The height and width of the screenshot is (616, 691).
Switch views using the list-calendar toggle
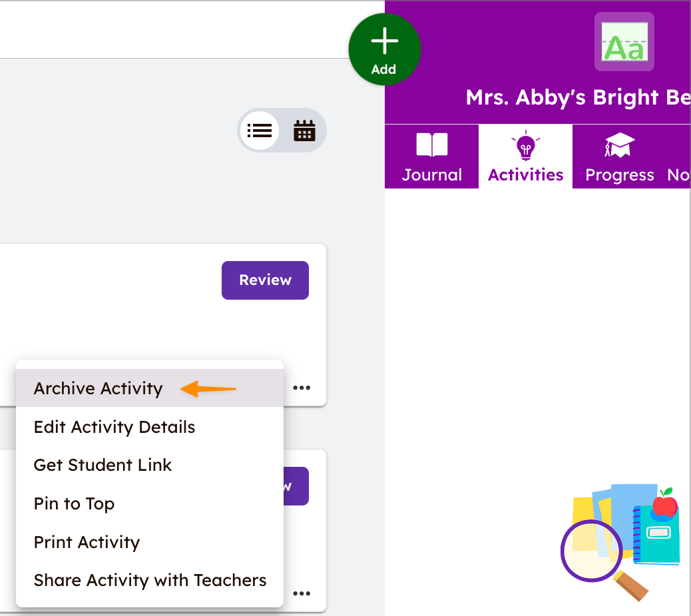coord(282,131)
